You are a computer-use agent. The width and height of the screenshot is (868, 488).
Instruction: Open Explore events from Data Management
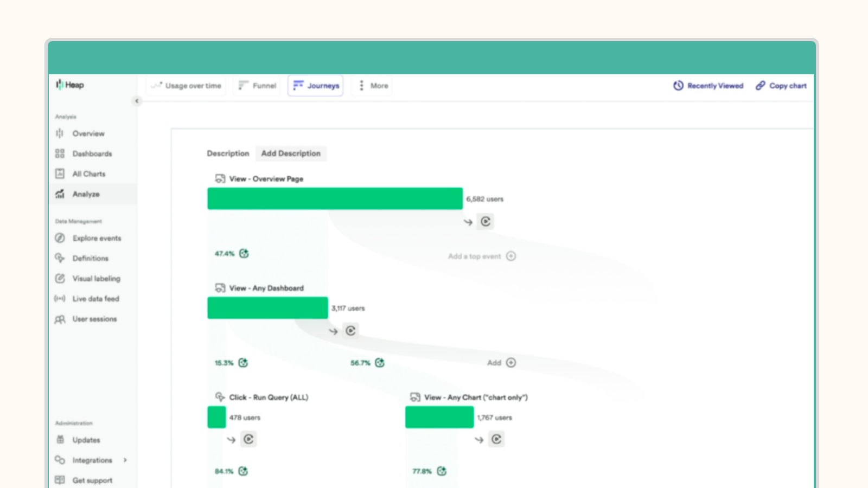click(97, 238)
